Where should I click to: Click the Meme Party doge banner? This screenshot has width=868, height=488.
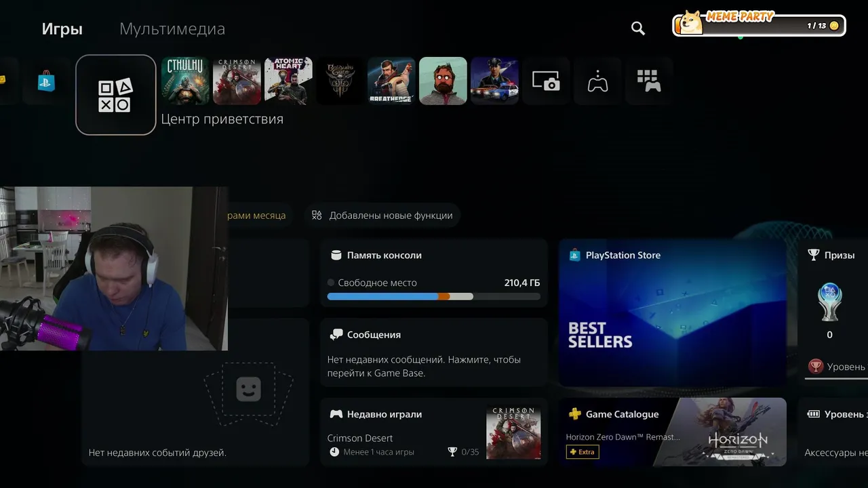tap(759, 25)
